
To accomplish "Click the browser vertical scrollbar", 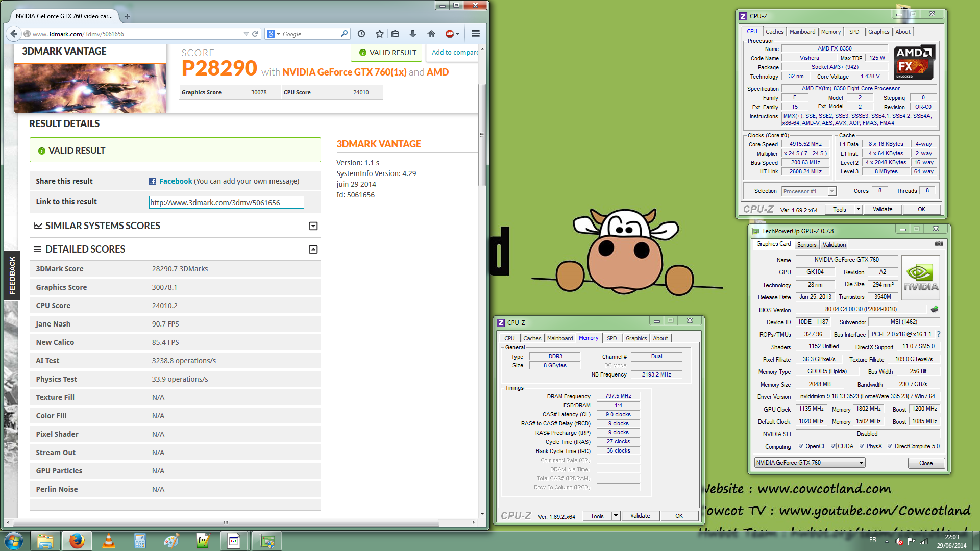I will [482, 135].
